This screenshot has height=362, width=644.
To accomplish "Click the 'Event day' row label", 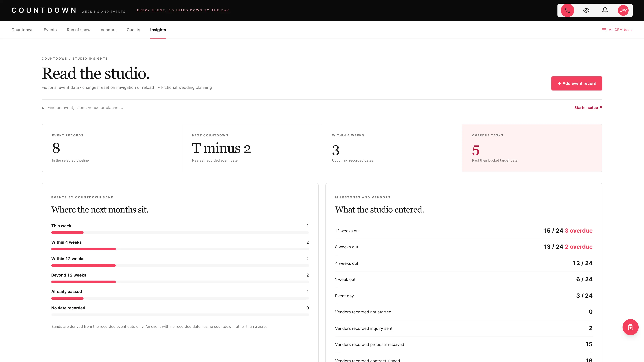I will (x=344, y=296).
